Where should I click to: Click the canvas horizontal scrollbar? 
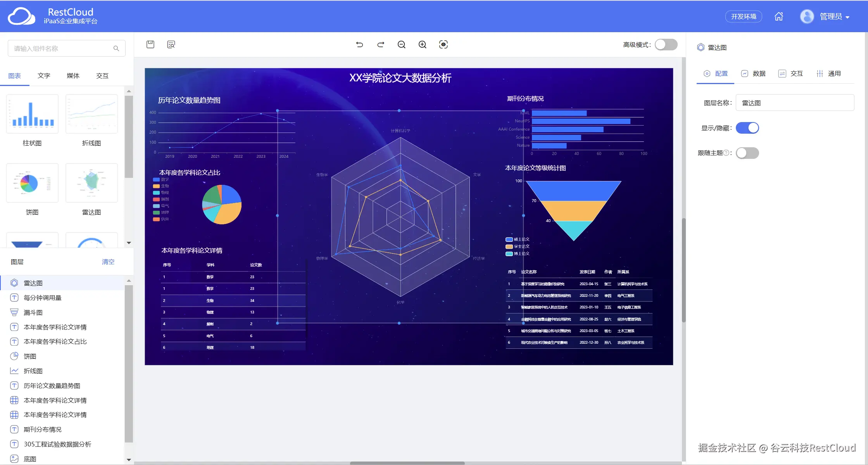pos(407,463)
